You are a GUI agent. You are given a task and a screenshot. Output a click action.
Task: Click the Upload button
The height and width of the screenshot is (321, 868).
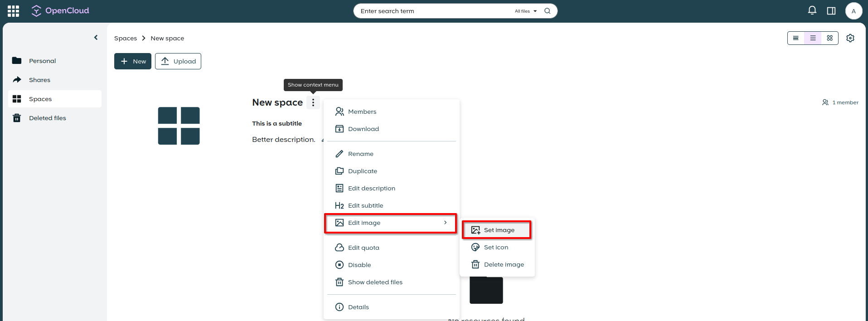pyautogui.click(x=178, y=61)
